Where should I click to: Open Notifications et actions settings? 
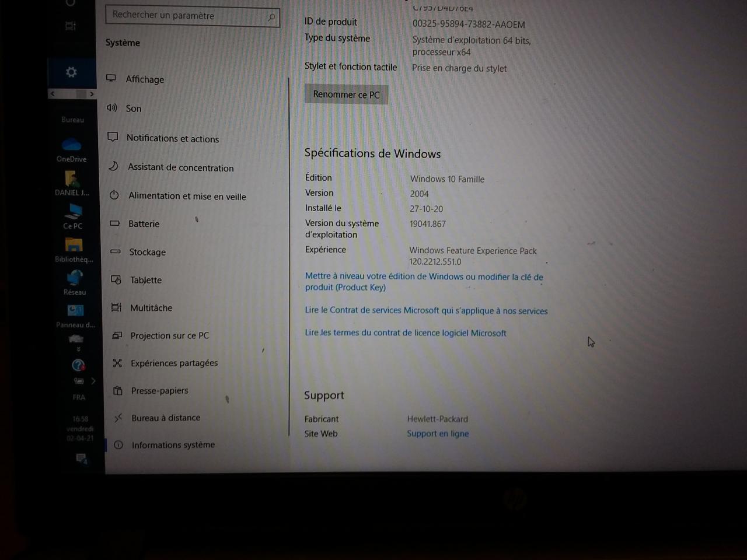[x=173, y=138]
